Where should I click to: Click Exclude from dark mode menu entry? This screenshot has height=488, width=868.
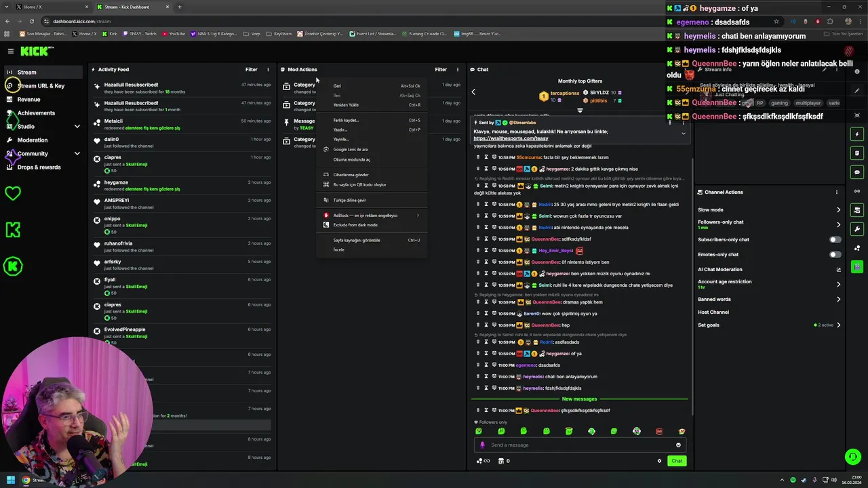[372, 225]
